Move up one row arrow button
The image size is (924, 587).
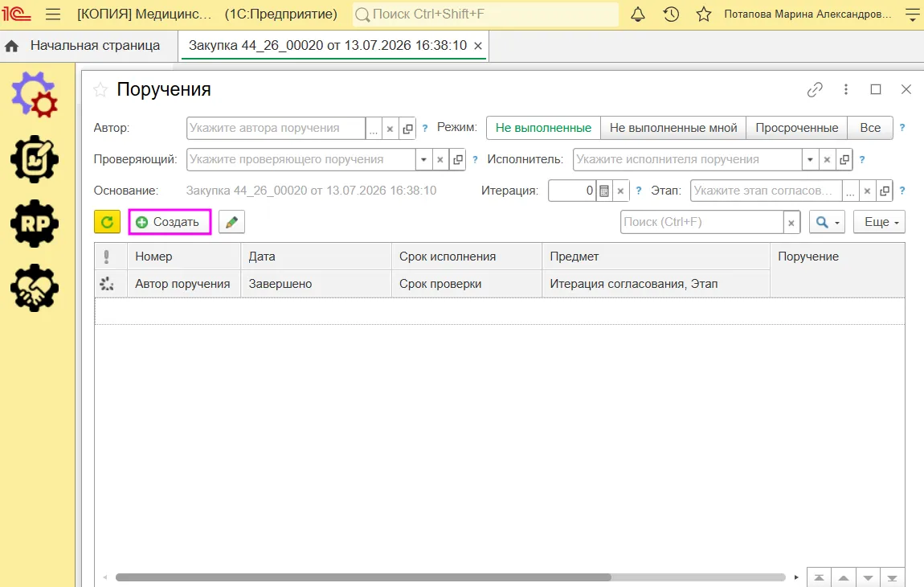[844, 577]
